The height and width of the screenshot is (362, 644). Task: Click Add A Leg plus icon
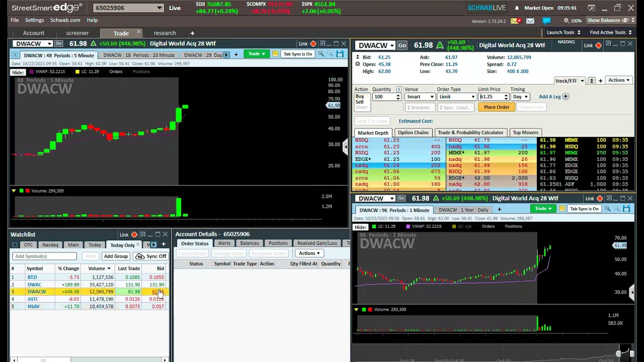pos(566,97)
